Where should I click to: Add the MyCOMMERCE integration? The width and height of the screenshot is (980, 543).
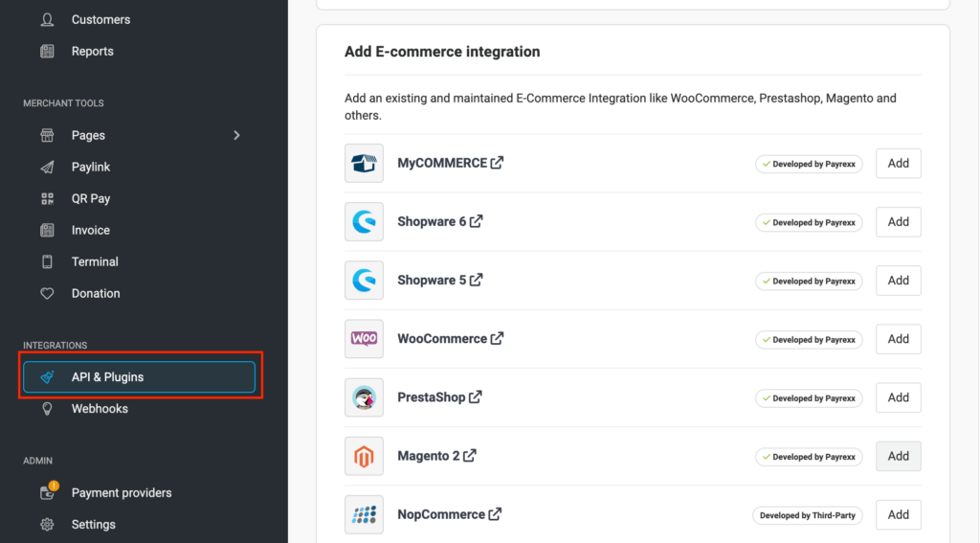point(898,163)
